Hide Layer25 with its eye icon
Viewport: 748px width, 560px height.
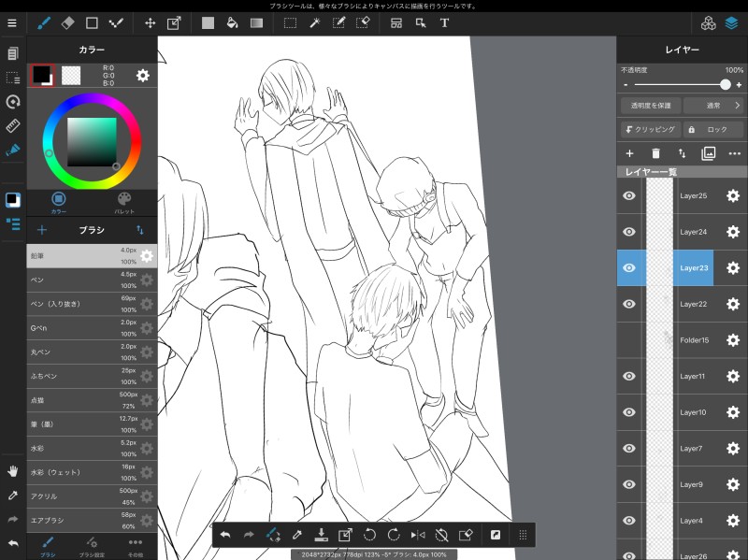coord(629,195)
